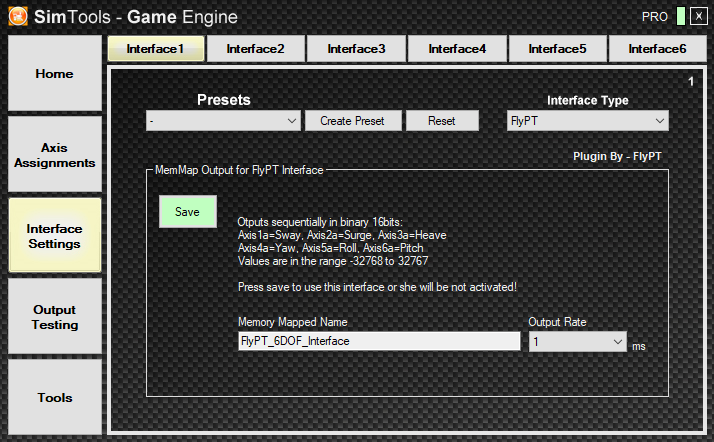
Task: Click the 'ms' unit label
Action: click(639, 346)
